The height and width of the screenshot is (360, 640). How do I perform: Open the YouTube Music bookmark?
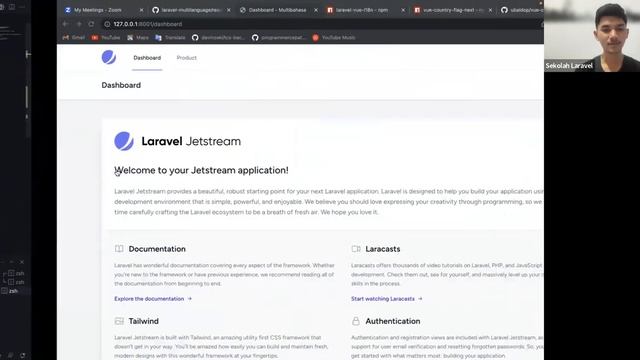pyautogui.click(x=334, y=38)
